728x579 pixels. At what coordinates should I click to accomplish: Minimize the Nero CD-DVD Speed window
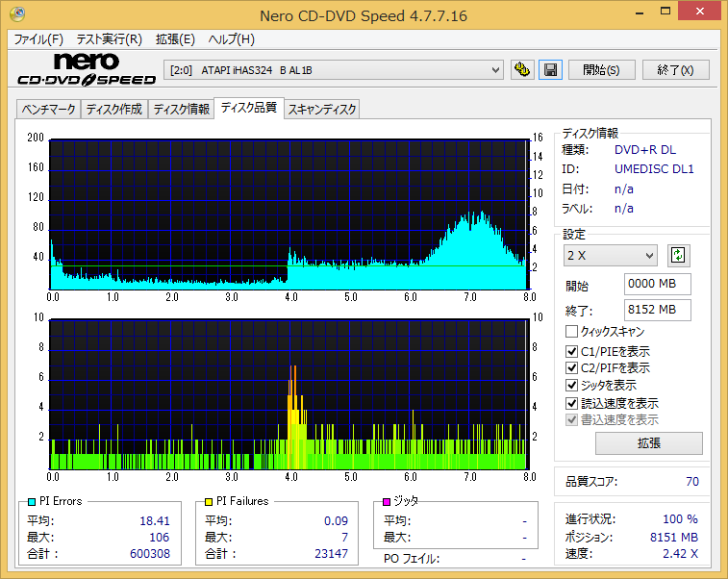(640, 12)
